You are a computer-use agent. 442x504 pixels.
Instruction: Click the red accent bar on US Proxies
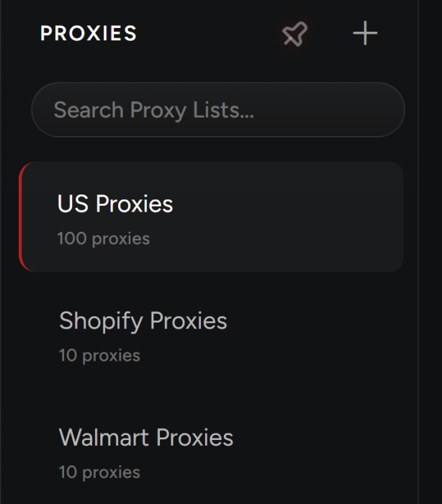click(22, 217)
